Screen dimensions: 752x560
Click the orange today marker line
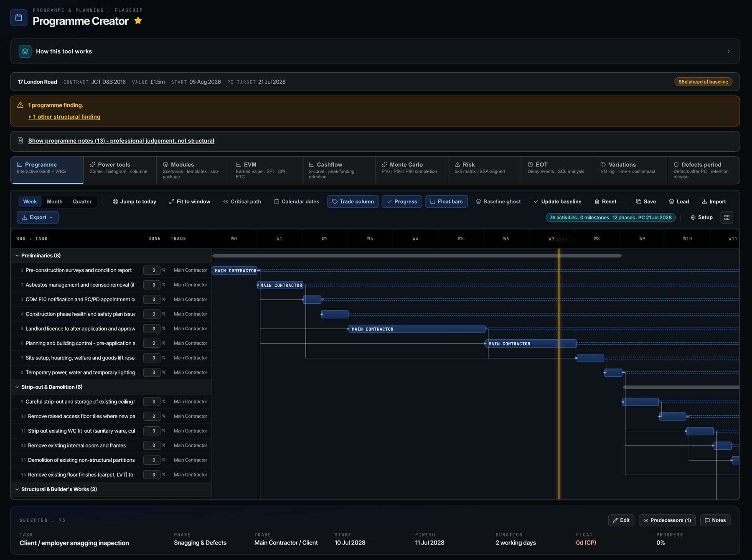[559, 374]
